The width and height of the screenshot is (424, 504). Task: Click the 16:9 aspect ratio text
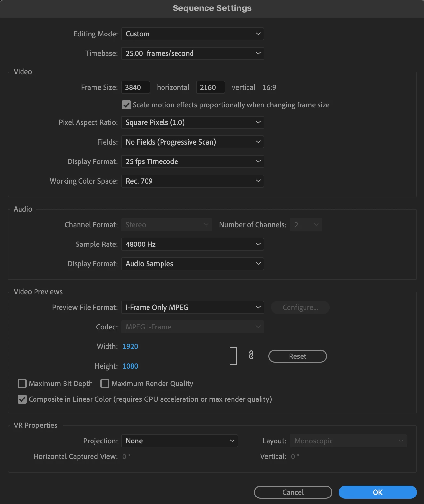tap(269, 87)
